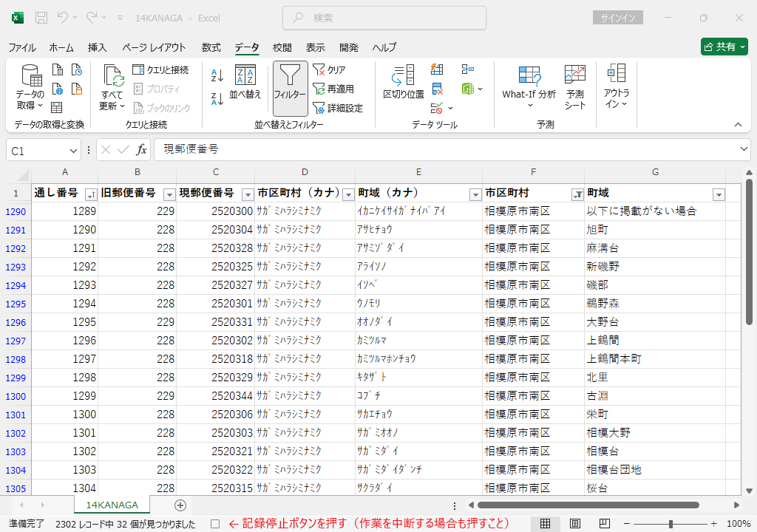This screenshot has height=532, width=757.
Task: Click the Excel app icon in title bar
Action: pyautogui.click(x=18, y=18)
